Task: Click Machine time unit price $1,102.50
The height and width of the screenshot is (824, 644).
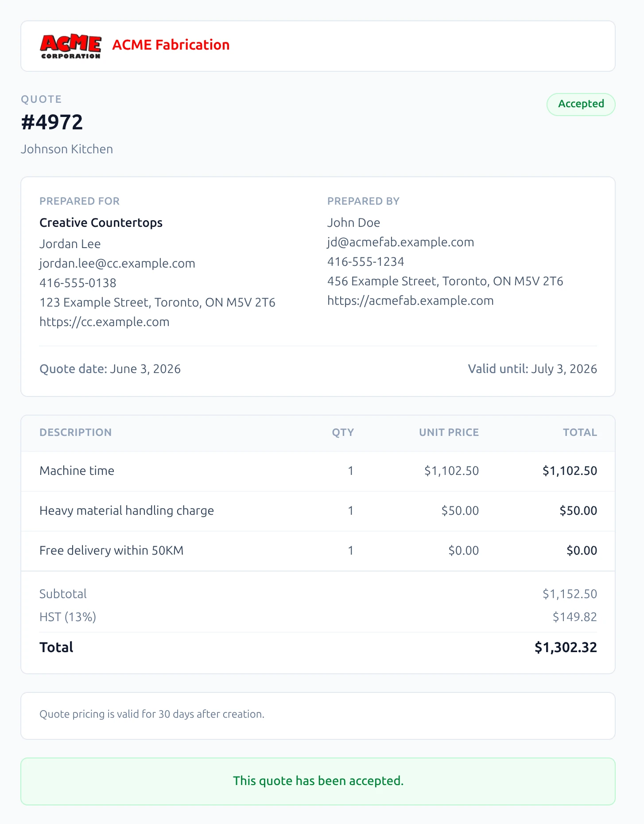Action: (451, 470)
